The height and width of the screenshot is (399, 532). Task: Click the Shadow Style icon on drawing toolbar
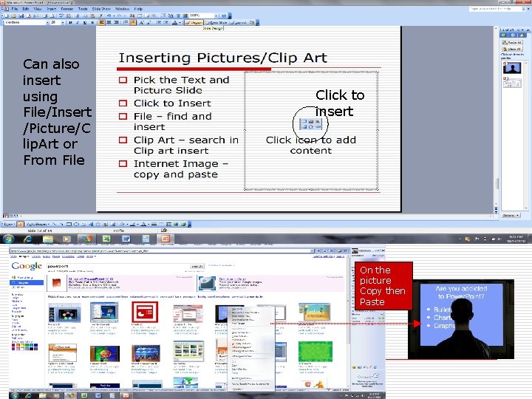pos(176,225)
